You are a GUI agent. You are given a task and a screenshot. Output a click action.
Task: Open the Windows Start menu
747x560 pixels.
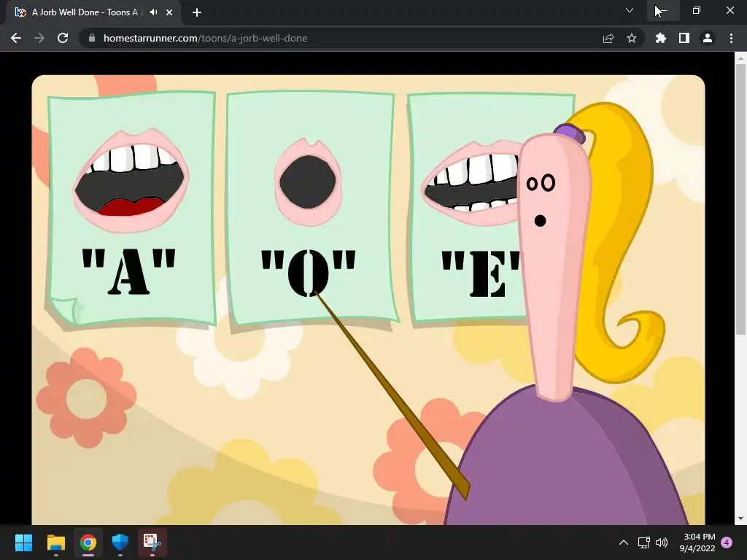(x=23, y=542)
